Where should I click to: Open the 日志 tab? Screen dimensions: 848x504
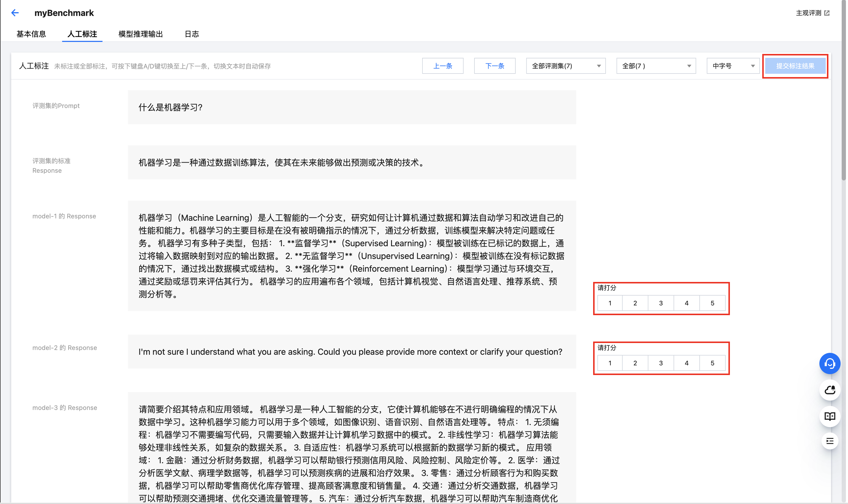(x=192, y=34)
